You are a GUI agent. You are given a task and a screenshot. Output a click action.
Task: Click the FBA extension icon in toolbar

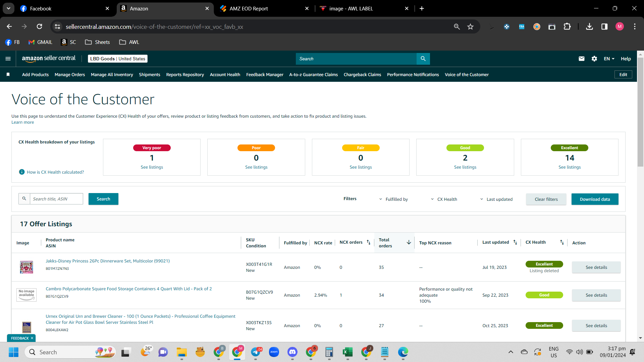[522, 26]
